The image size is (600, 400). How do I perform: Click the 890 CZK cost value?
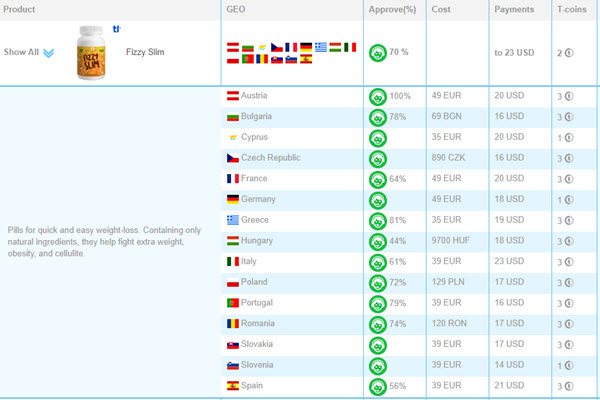pos(448,157)
